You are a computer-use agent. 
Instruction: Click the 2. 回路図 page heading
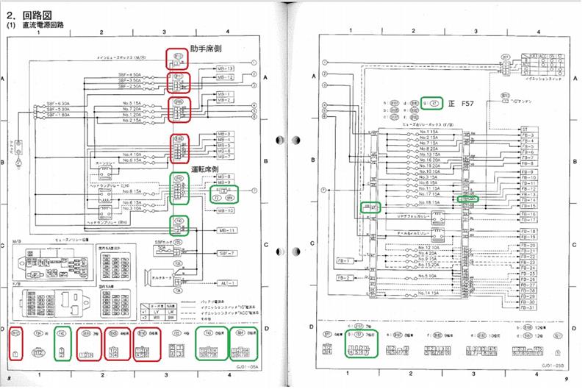point(29,13)
